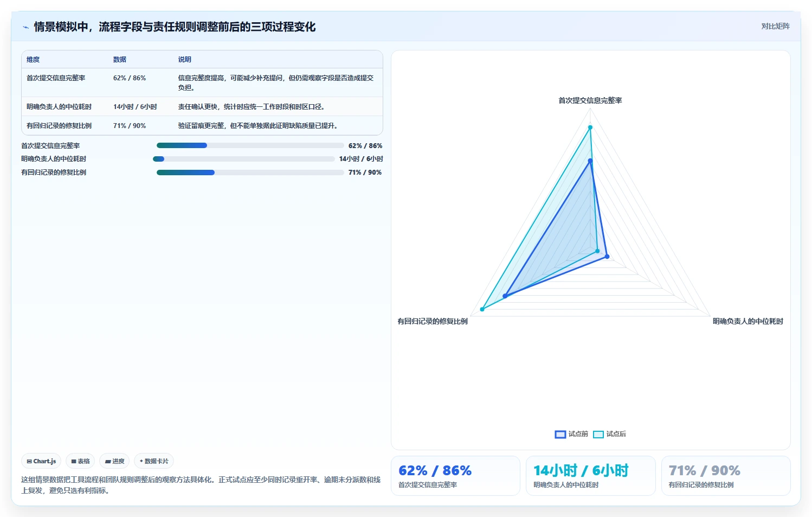Click the small icon before the panel title
The height and width of the screenshot is (517, 812).
(x=25, y=27)
